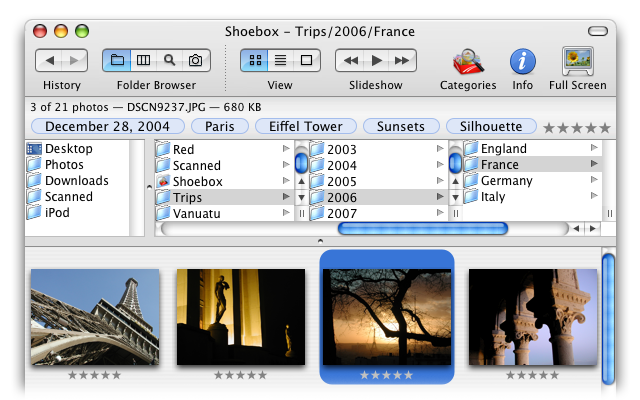Image resolution: width=640 pixels, height=400 pixels.
Task: Open the magnifier search browser mode
Action: pos(169,60)
